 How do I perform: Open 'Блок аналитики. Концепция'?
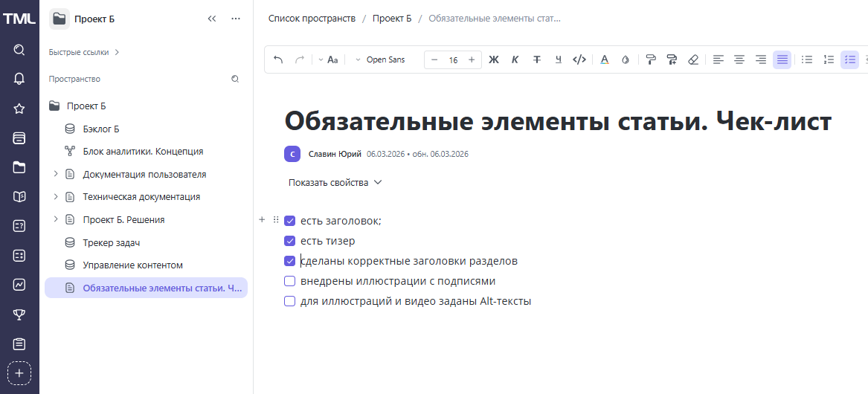coord(143,151)
